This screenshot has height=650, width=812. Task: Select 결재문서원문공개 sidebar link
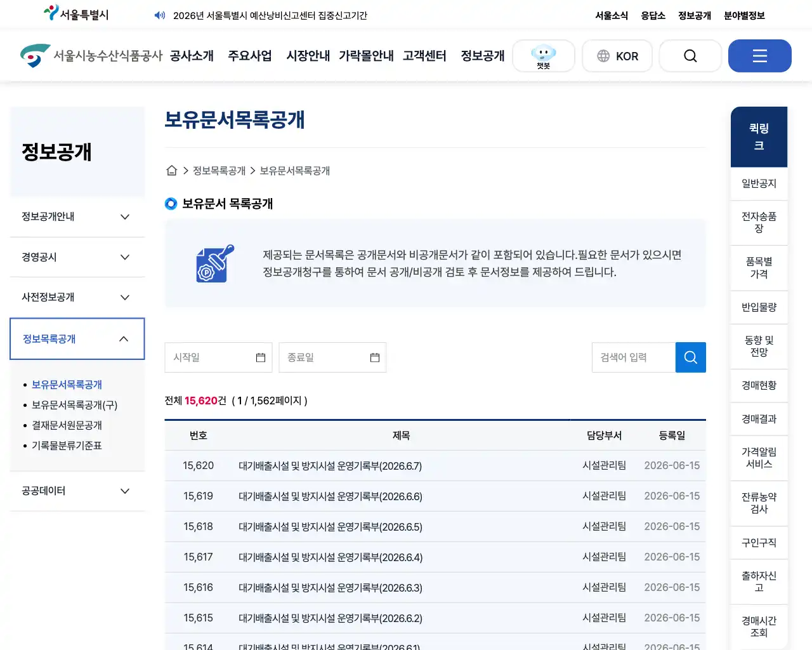pos(67,425)
